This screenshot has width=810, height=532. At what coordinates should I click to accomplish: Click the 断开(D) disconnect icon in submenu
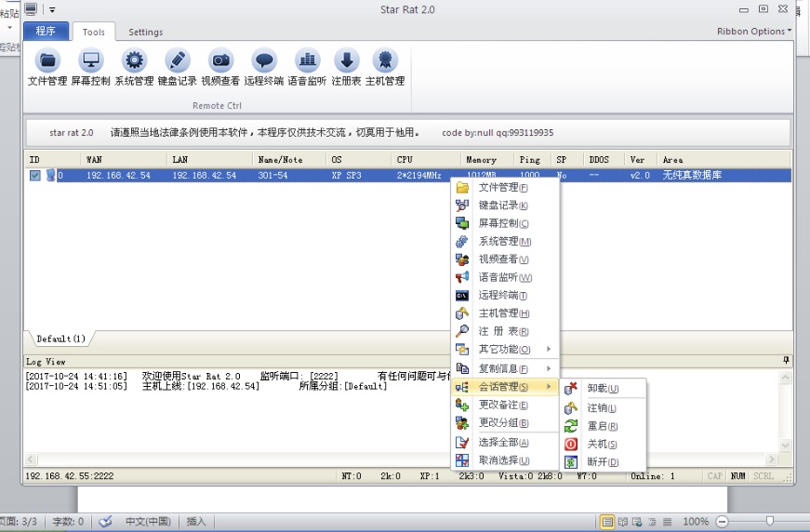(x=571, y=462)
